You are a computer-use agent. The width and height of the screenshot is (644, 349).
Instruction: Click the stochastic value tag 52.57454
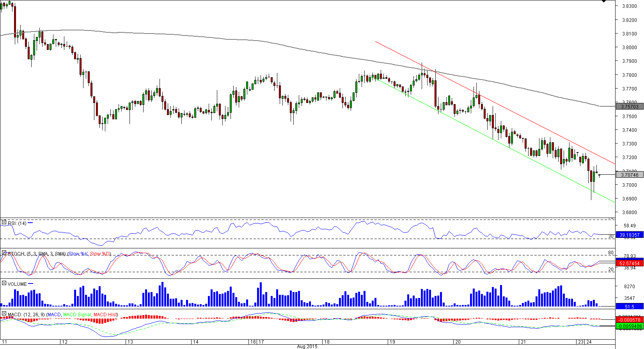(x=629, y=264)
